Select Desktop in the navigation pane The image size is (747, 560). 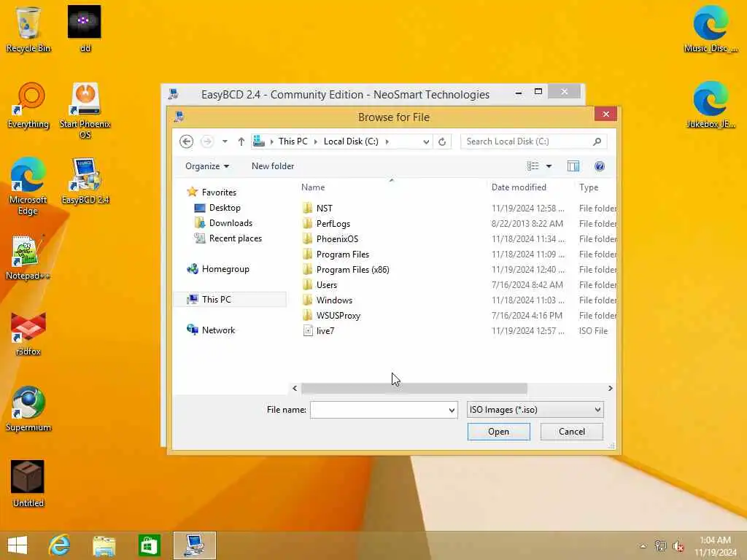tap(217, 208)
